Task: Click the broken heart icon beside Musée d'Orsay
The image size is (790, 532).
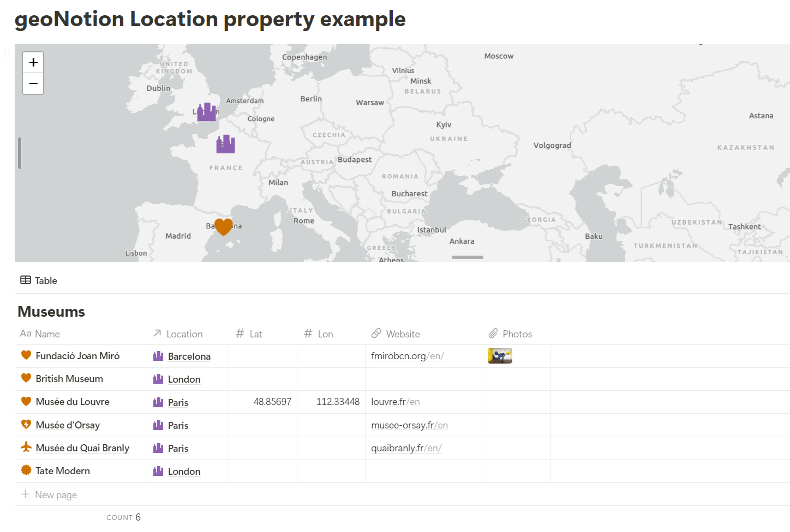Action: click(x=26, y=425)
